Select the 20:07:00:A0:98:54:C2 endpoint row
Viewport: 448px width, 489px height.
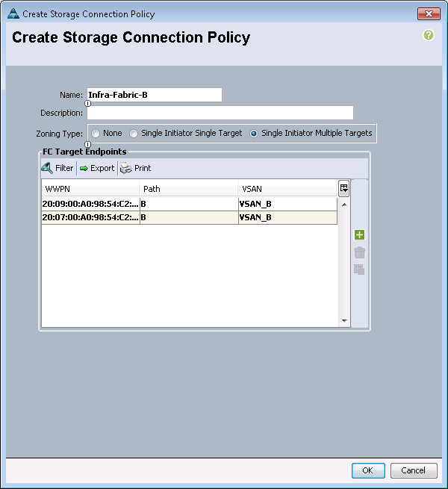coord(190,217)
